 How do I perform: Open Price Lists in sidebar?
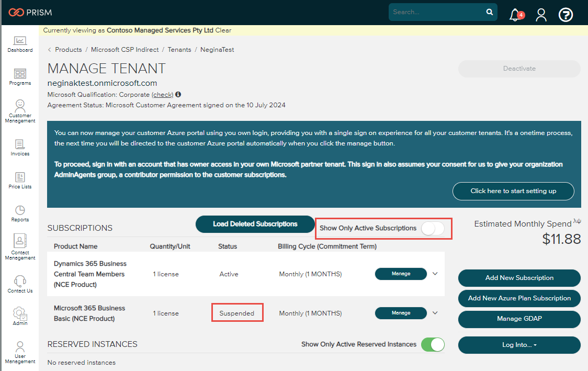[x=20, y=181]
